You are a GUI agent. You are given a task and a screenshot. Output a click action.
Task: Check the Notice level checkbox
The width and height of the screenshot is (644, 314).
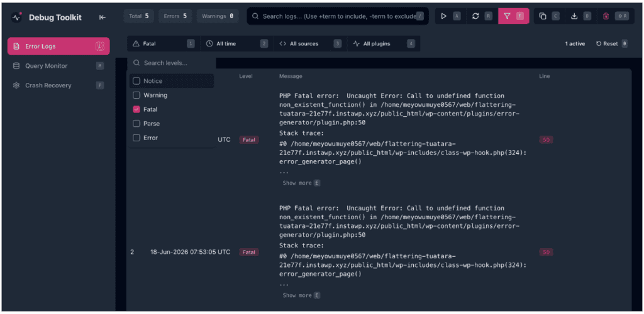coord(136,81)
